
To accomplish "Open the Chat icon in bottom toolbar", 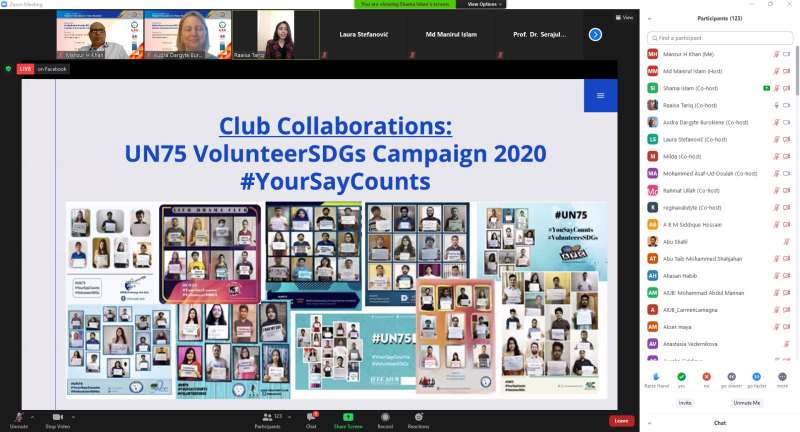I will [x=311, y=416].
